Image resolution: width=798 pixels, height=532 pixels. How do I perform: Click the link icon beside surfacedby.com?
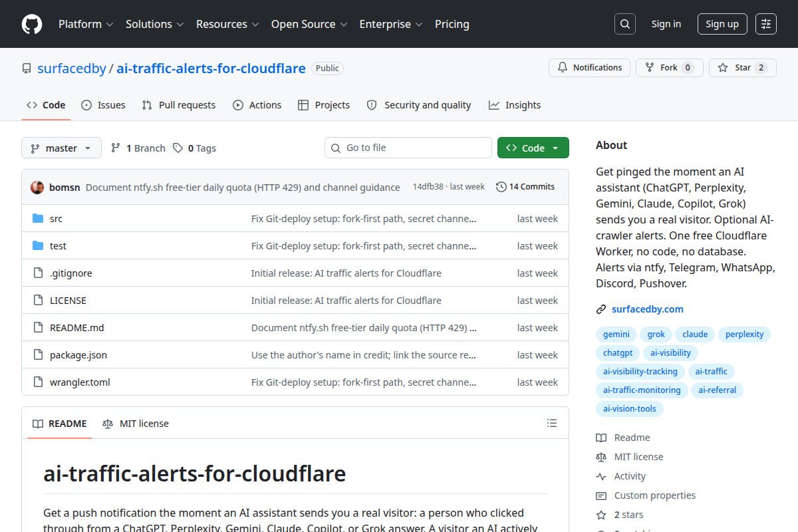pyautogui.click(x=601, y=309)
